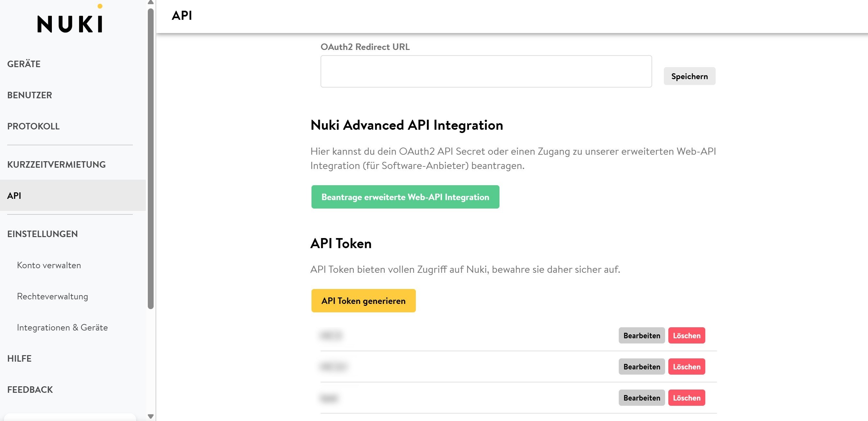Image resolution: width=868 pixels, height=421 pixels.
Task: Open Rechteverwaltung submenu item
Action: [x=52, y=296]
